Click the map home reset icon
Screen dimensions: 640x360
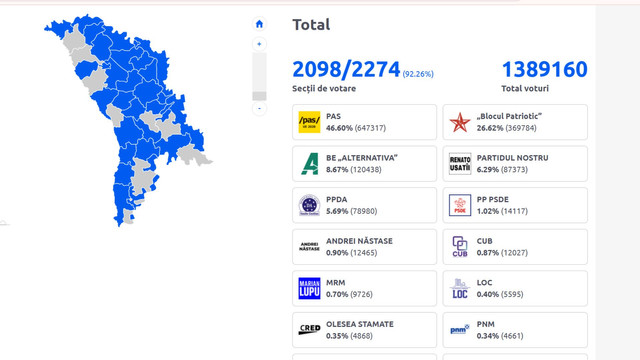click(x=259, y=24)
